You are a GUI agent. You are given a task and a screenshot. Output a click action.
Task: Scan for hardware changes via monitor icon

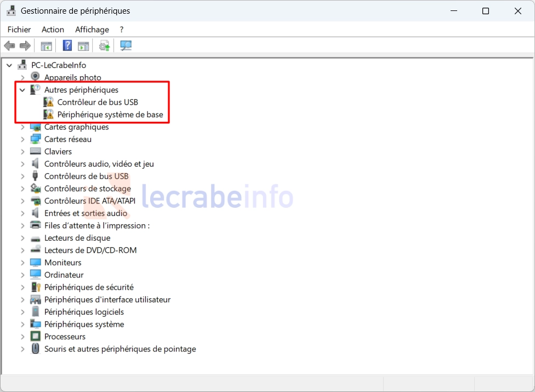tap(126, 46)
